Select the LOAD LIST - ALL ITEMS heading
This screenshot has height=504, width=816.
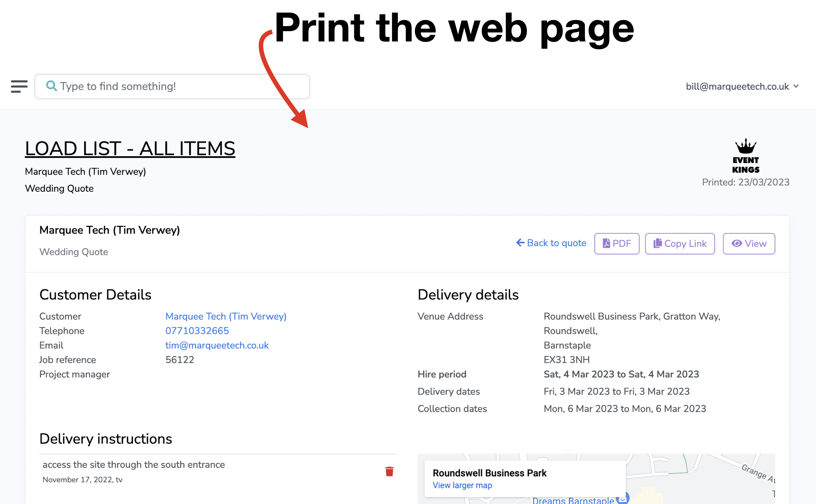pyautogui.click(x=130, y=148)
